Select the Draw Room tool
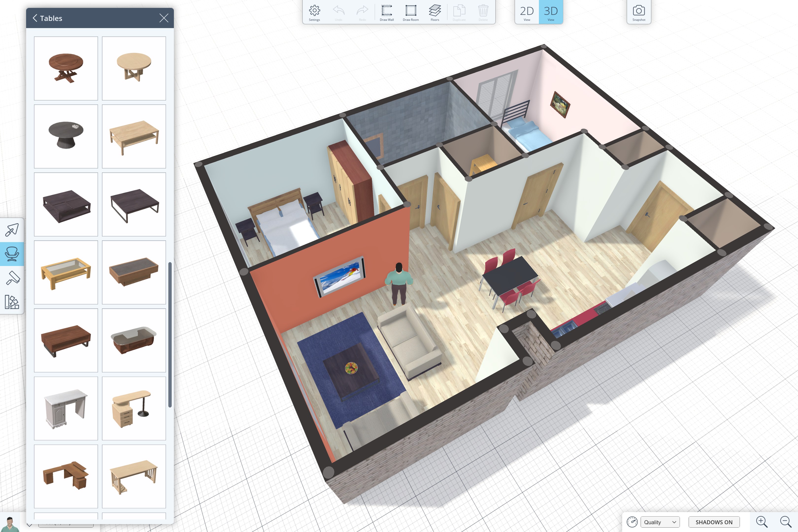This screenshot has width=798, height=532. pos(411,13)
